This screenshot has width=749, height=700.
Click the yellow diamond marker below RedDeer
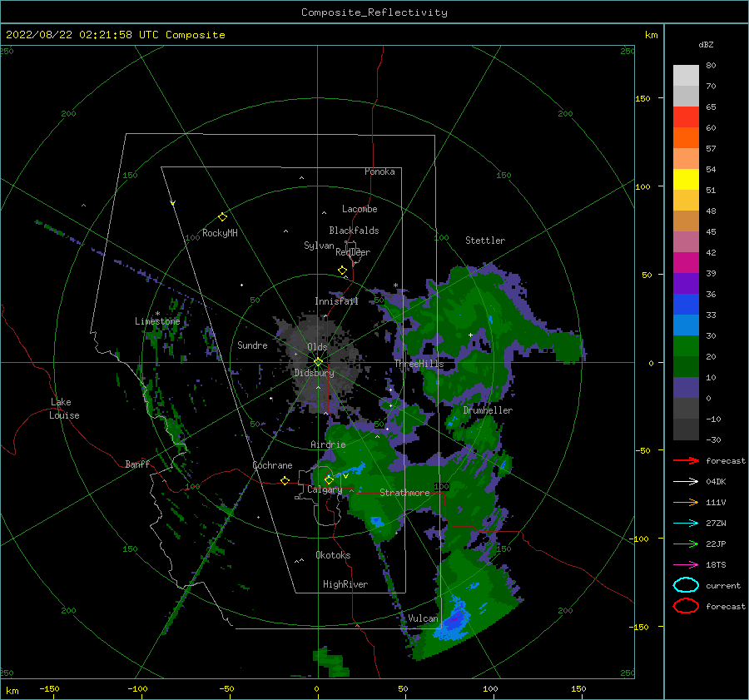pyautogui.click(x=343, y=271)
